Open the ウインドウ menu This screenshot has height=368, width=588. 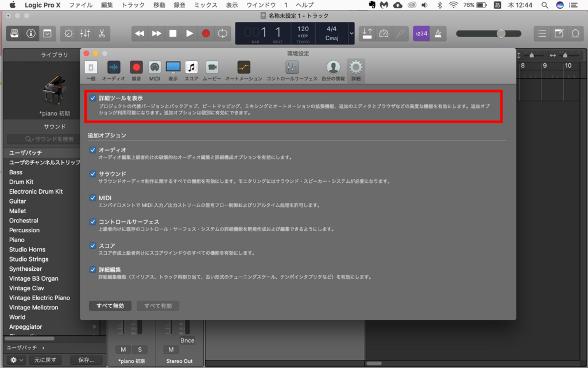click(261, 5)
